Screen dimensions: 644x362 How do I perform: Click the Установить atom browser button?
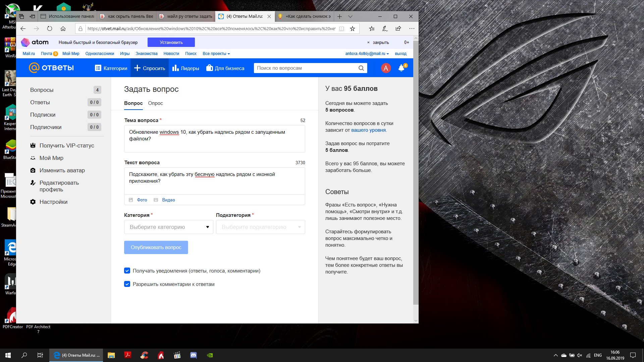tap(171, 42)
